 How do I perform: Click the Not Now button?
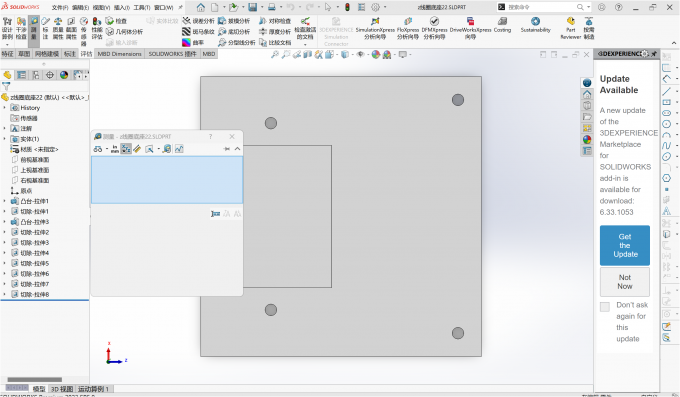(x=624, y=282)
